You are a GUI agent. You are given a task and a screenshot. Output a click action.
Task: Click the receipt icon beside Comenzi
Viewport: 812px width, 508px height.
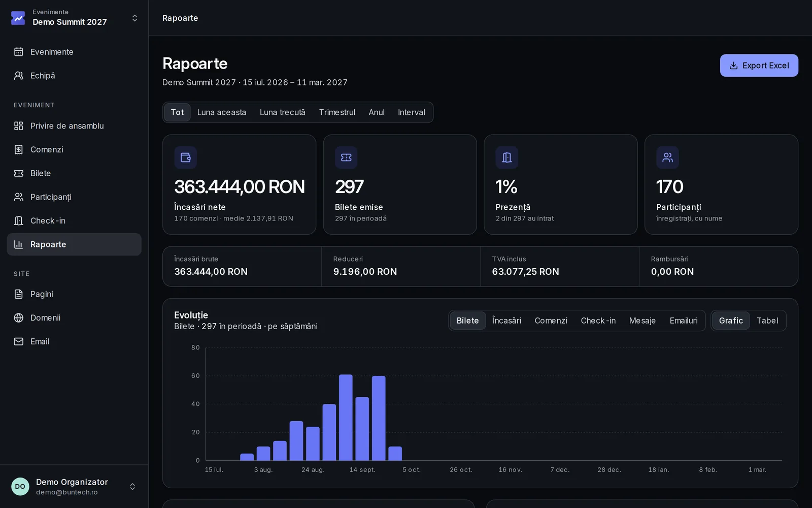pyautogui.click(x=19, y=149)
